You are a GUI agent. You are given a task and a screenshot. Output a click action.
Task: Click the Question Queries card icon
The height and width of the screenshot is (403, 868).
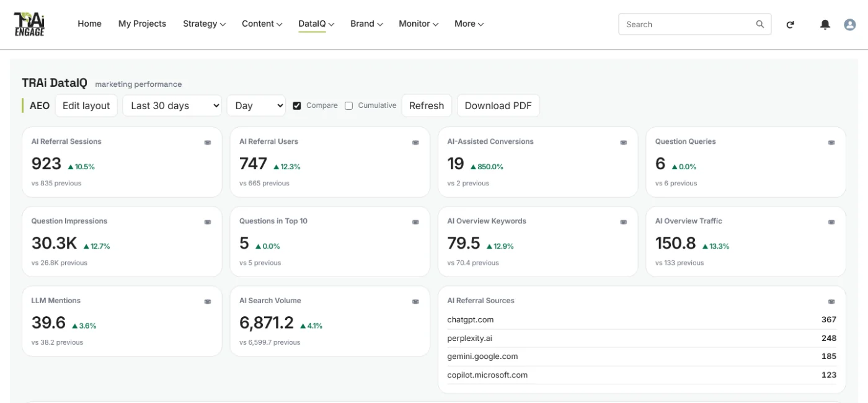[831, 143]
